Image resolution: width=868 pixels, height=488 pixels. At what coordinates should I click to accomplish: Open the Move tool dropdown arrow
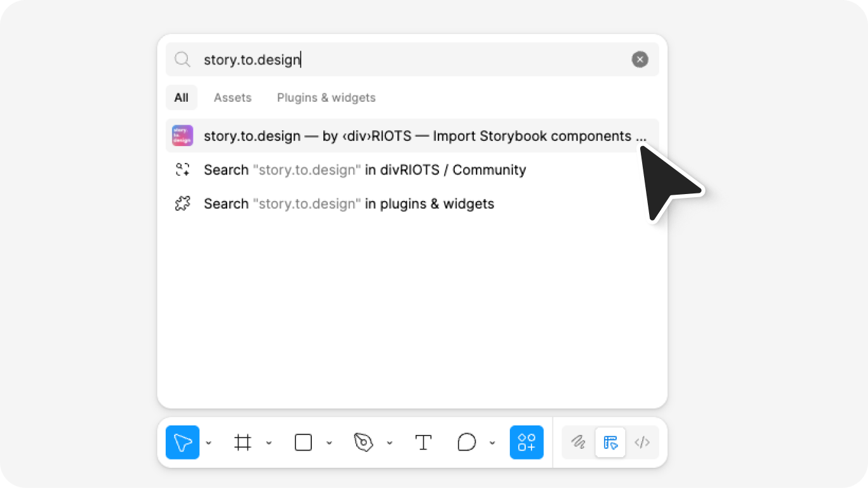209,443
